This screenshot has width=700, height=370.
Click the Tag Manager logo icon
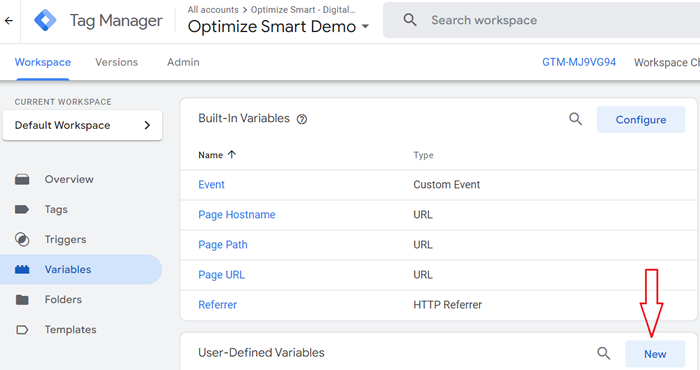[45, 21]
